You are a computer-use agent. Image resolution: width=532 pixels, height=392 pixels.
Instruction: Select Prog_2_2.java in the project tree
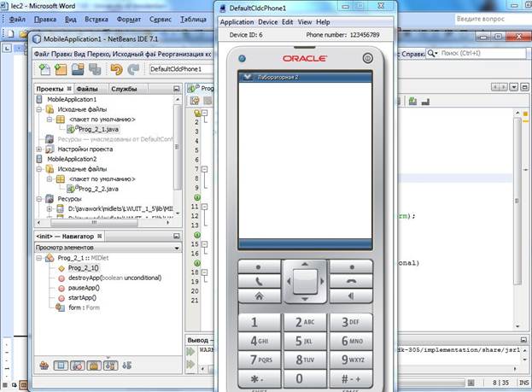pos(98,189)
